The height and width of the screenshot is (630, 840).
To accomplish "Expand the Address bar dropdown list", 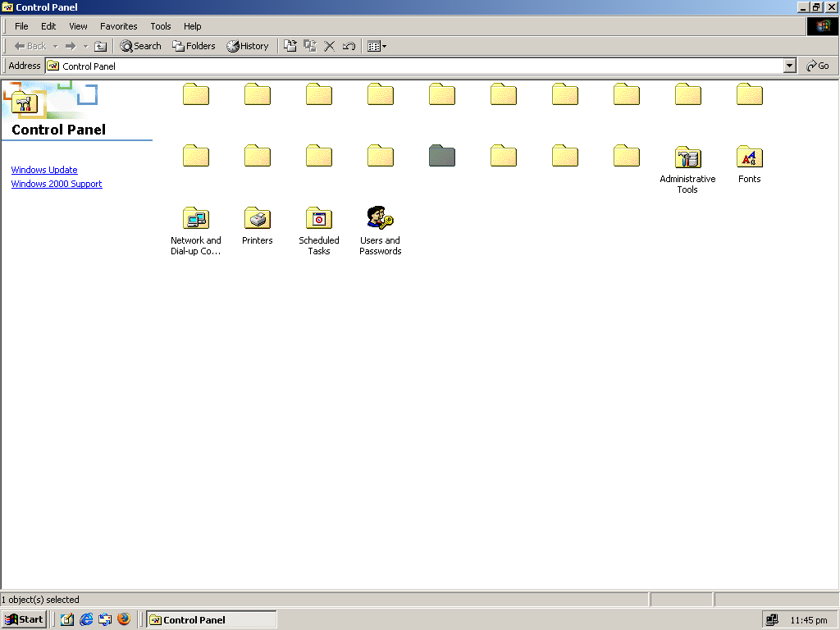I will pyautogui.click(x=789, y=66).
